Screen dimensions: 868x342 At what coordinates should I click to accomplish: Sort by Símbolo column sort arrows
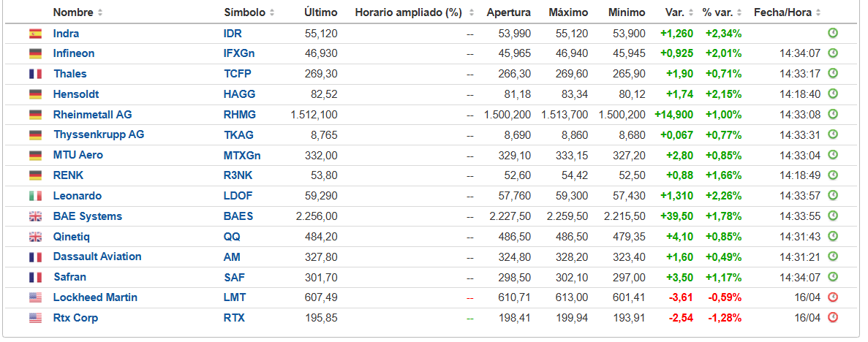272,12
